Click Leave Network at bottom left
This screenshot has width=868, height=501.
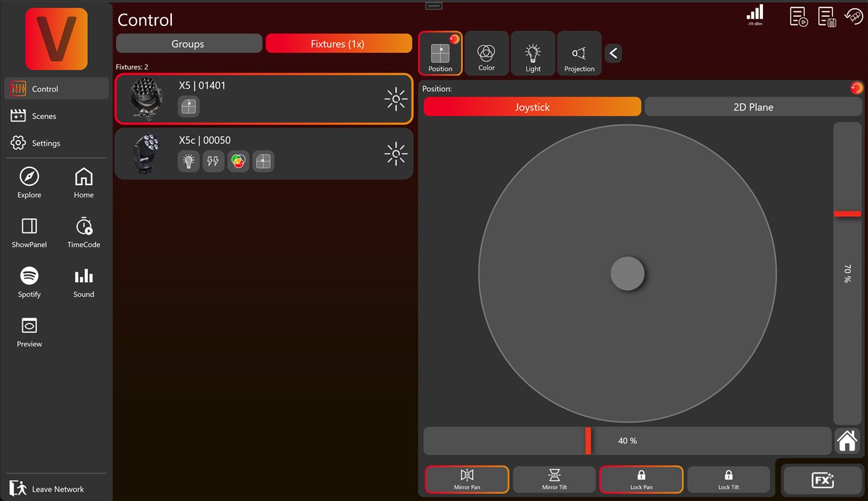(57, 488)
